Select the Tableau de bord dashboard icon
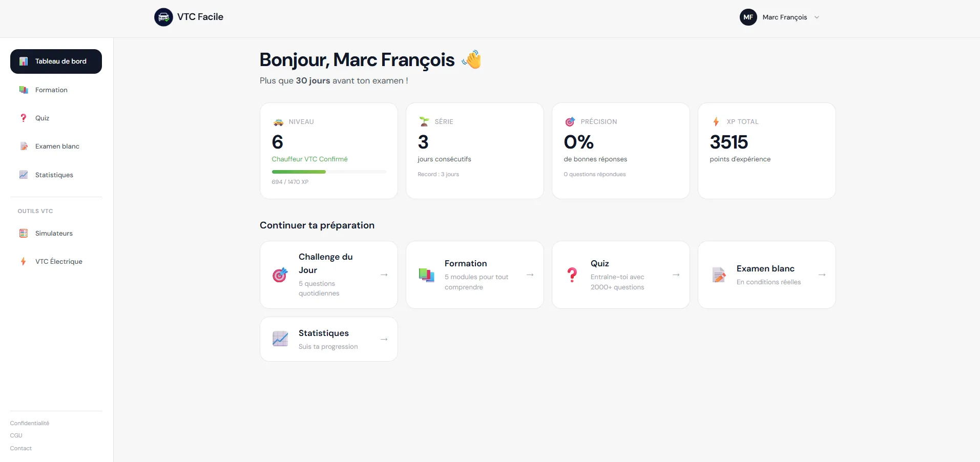The image size is (980, 462). click(23, 61)
